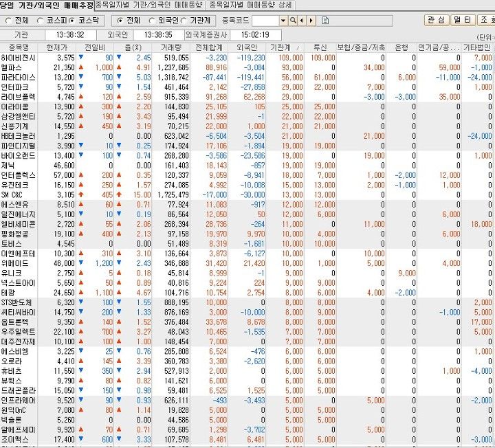The image size is (495, 448).
Task: Sort by 투신 column header
Action: point(320,47)
